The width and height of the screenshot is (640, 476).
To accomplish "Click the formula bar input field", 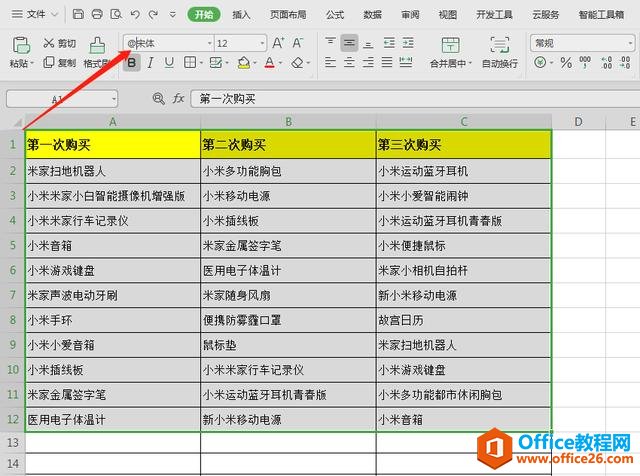I will coord(415,99).
